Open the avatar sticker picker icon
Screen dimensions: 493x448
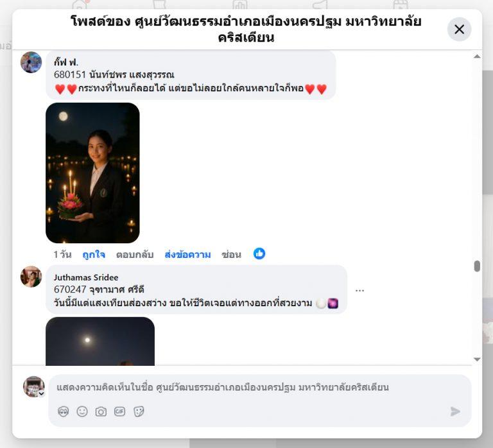click(x=63, y=411)
